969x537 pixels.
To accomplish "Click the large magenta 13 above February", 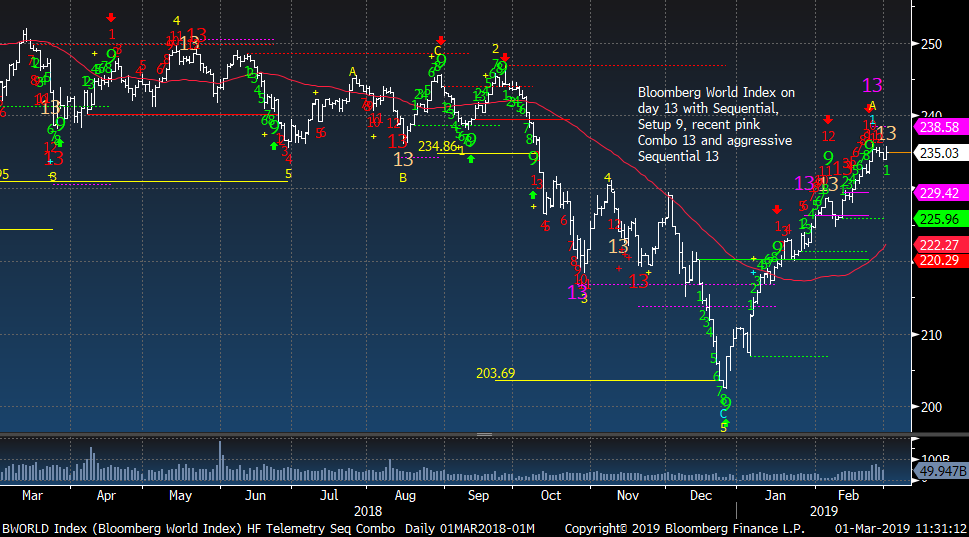I will click(872, 85).
